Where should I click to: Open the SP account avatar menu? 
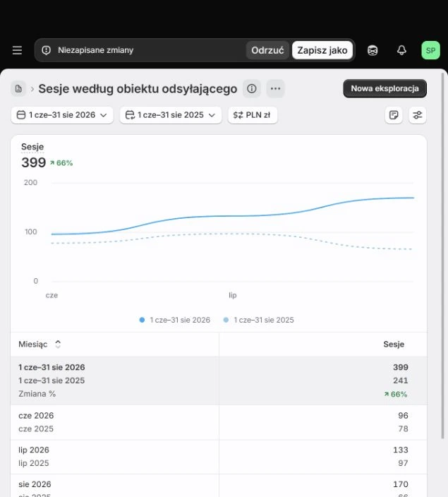(x=430, y=50)
